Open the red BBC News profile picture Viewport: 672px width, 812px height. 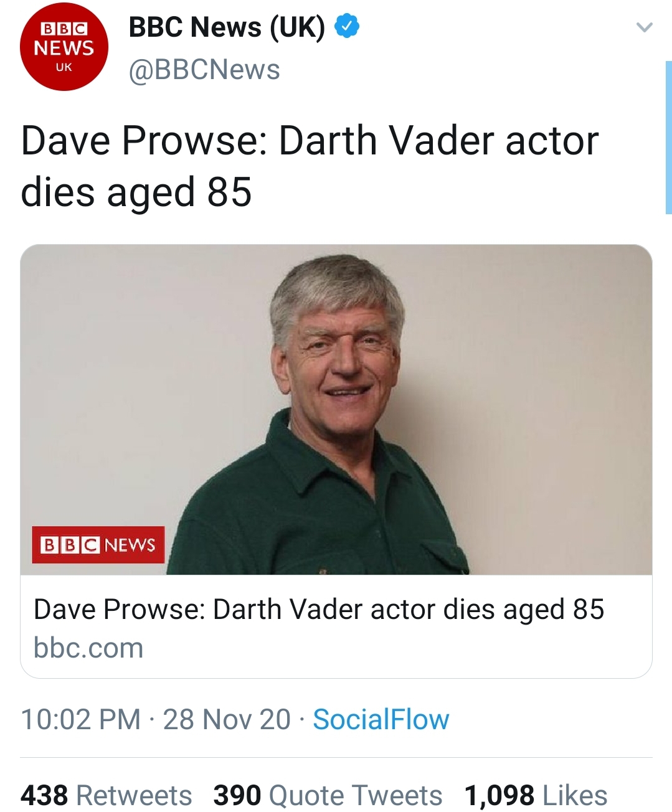coord(64,47)
